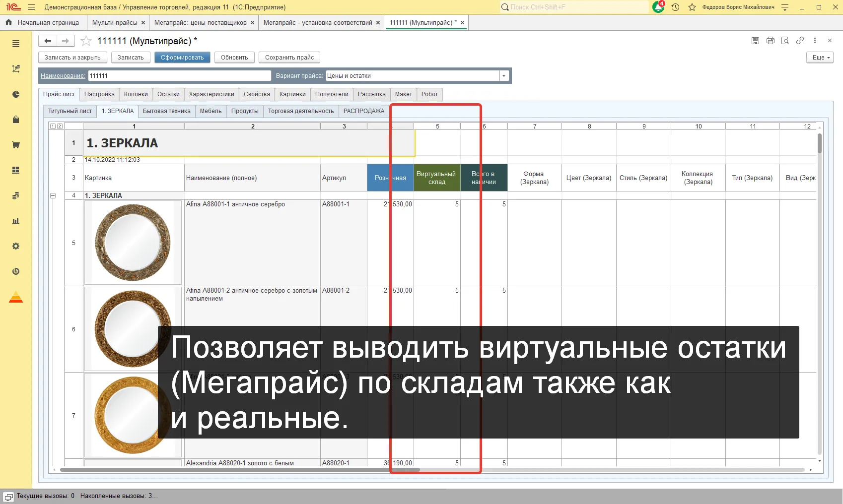
Task: Open performance indicator icon in status bar
Action: click(8, 497)
